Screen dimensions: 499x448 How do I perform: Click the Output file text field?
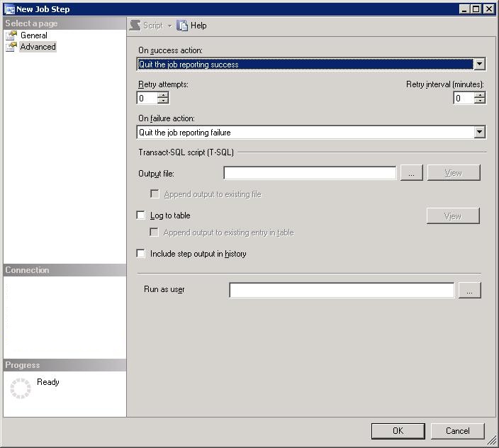(310, 173)
